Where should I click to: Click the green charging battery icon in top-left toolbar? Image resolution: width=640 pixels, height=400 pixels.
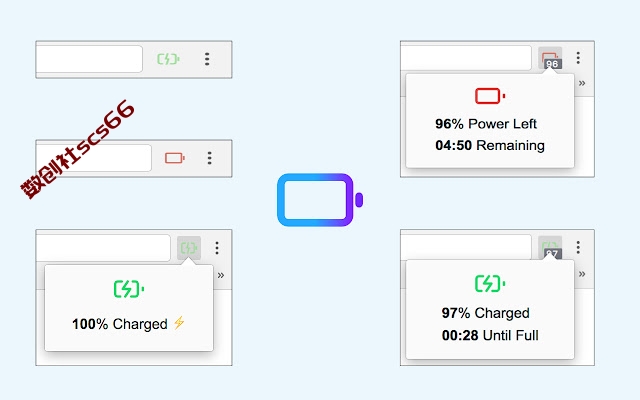[169, 59]
